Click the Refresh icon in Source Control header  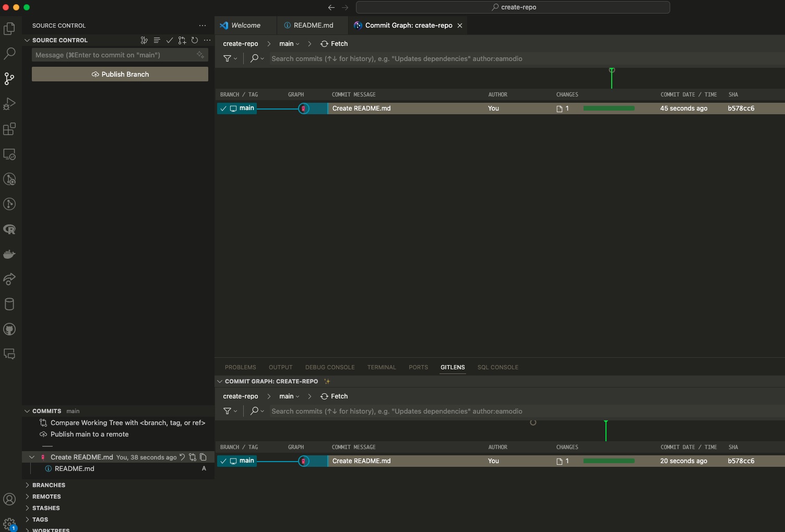coord(195,40)
